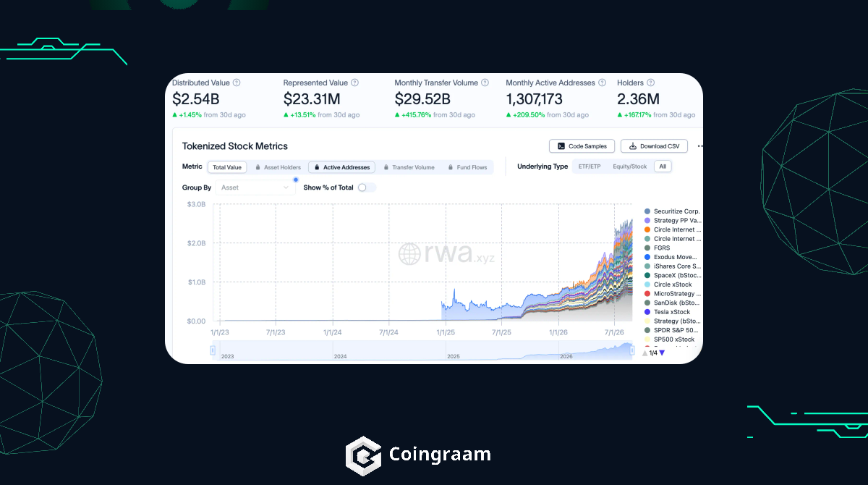The width and height of the screenshot is (868, 485).
Task: Click the 2024 label in range navigator
Action: pyautogui.click(x=341, y=357)
